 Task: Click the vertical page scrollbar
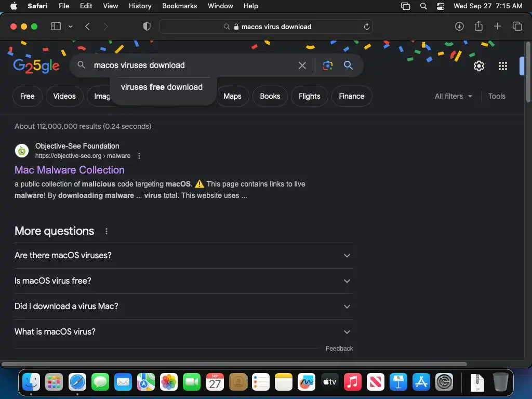528,72
